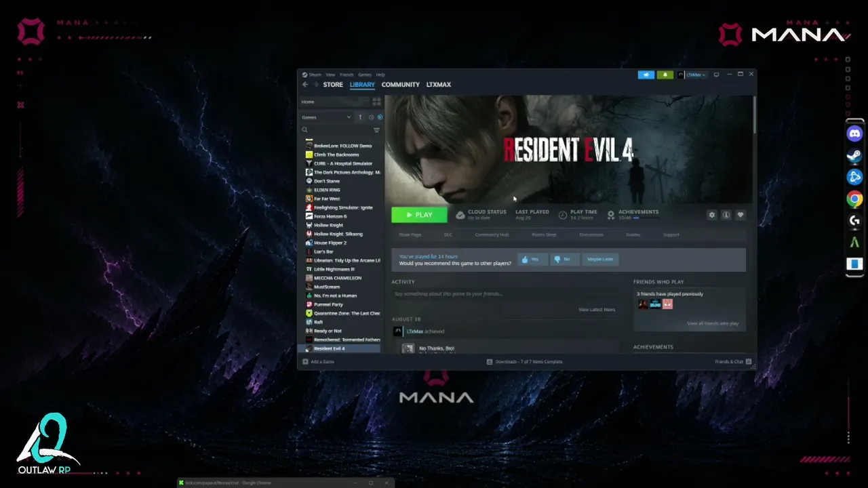Click the No thumbs-down button

(564, 260)
